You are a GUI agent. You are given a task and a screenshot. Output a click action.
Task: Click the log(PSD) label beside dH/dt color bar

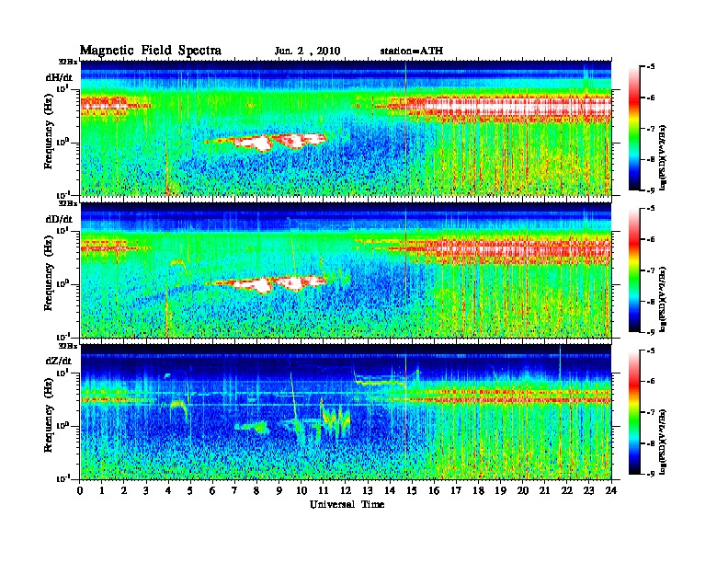click(x=664, y=157)
